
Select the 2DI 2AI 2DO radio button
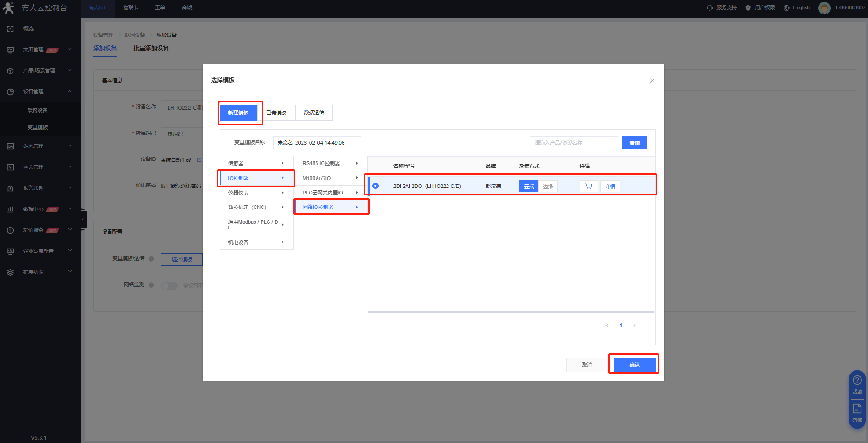pos(376,186)
